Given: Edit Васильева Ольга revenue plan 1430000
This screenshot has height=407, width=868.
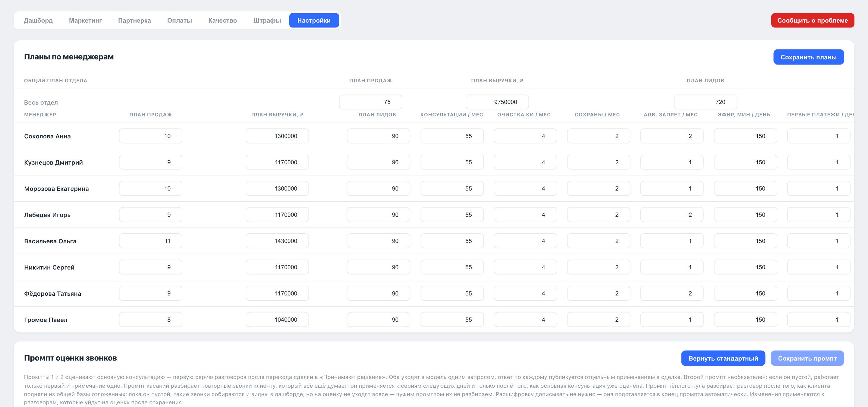Looking at the screenshot, I should (x=277, y=241).
